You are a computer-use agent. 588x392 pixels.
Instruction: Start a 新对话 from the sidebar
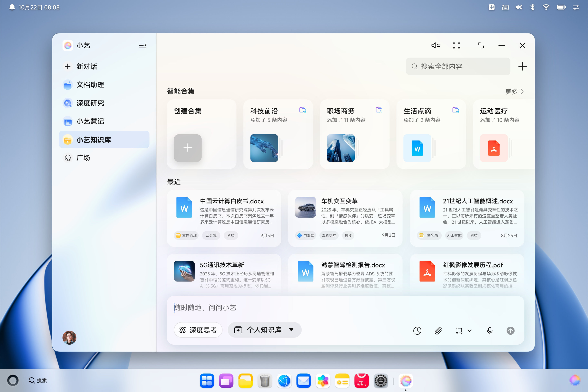coord(87,66)
